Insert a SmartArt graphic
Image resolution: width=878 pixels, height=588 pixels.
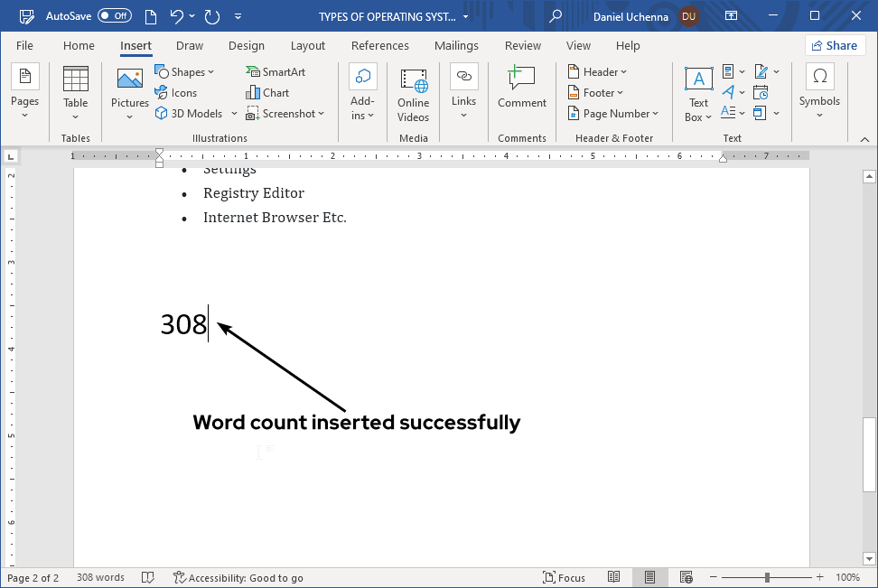(276, 71)
